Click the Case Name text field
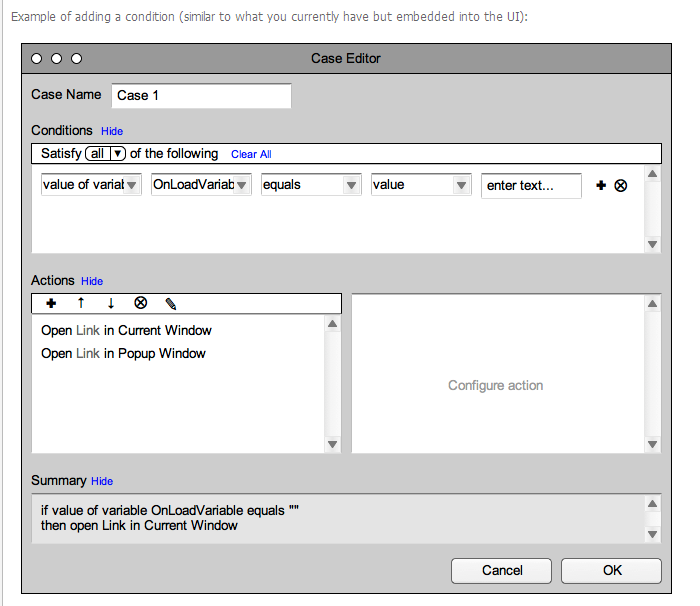Viewport: 700px width, 606px height. (x=201, y=96)
